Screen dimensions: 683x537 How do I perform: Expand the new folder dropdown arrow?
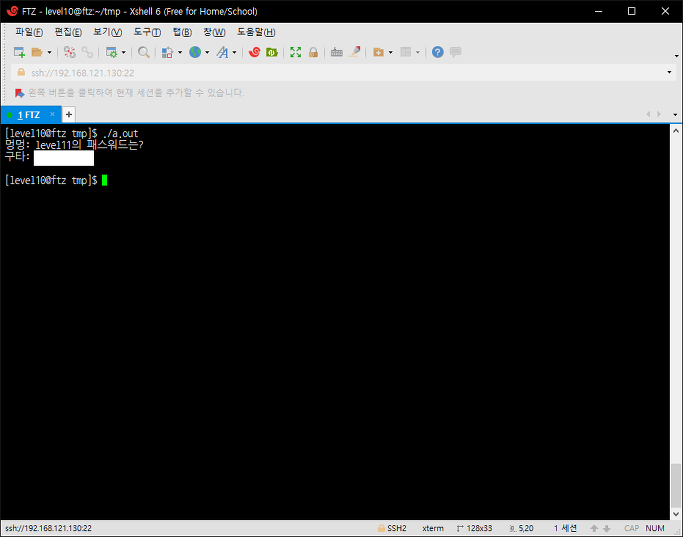click(x=391, y=53)
